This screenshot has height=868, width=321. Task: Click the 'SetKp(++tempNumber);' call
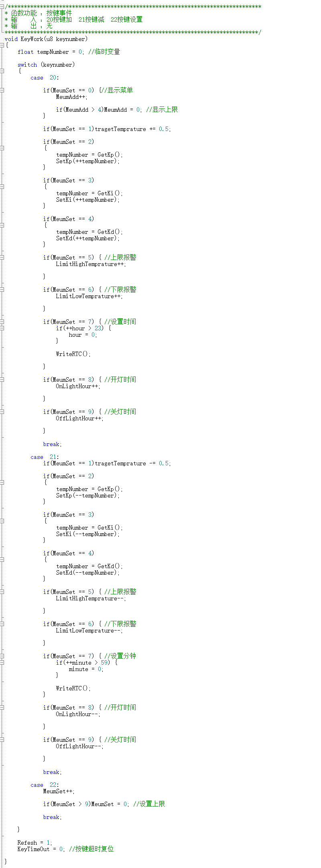[88, 161]
